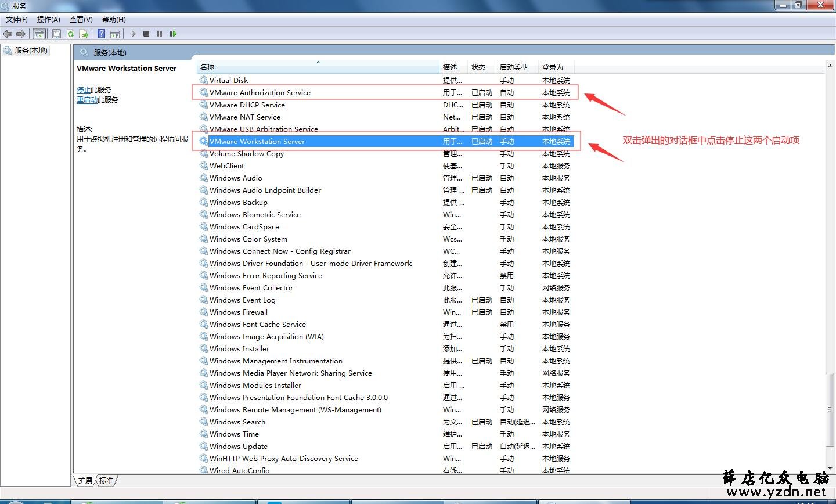Click the gear icon beside VMware DHCP Service
Viewport: 836px width, 504px height.
pos(204,105)
